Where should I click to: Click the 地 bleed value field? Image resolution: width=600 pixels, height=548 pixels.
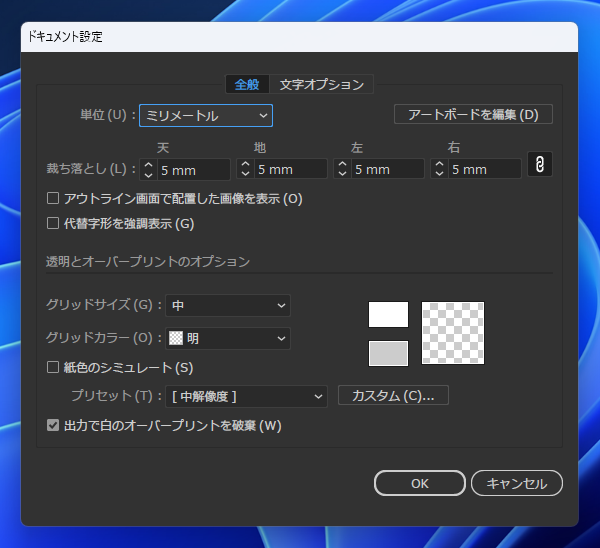click(x=290, y=169)
